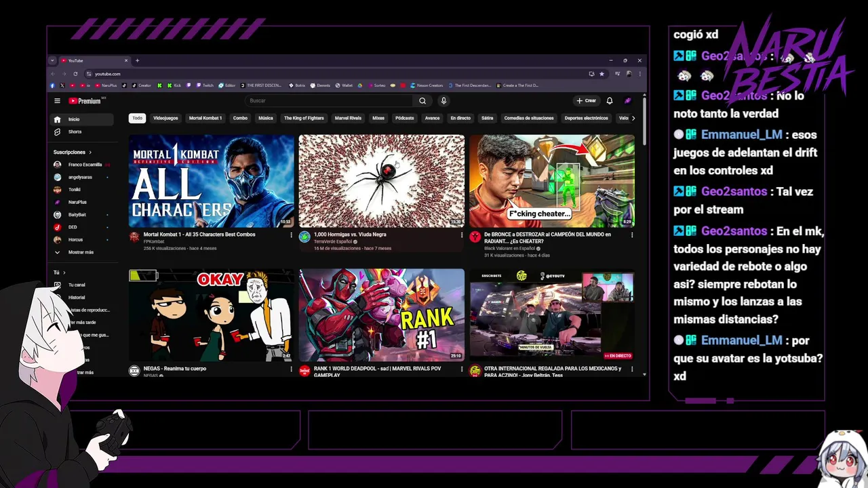Open Nexon Creators bookmark
The height and width of the screenshot is (488, 868).
(425, 85)
